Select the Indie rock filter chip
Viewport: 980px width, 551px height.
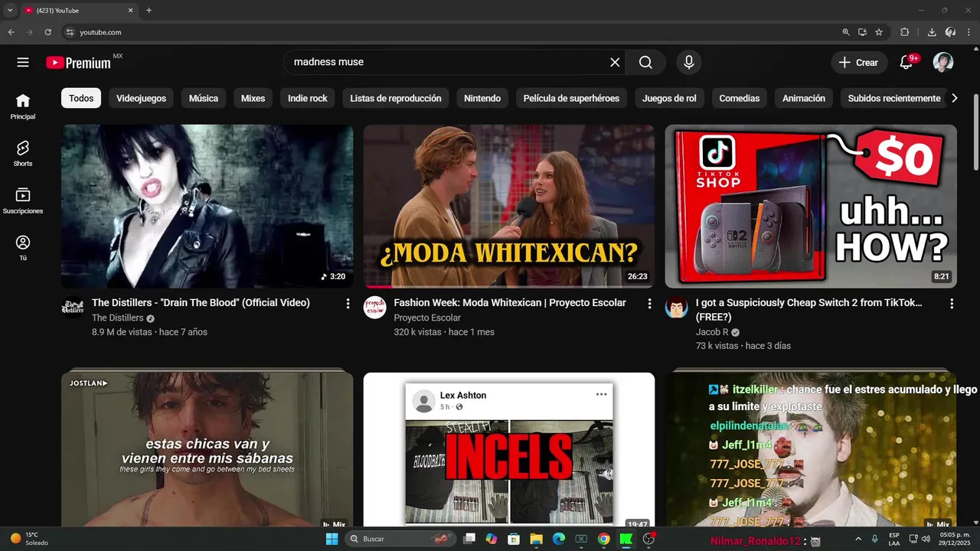(x=308, y=98)
